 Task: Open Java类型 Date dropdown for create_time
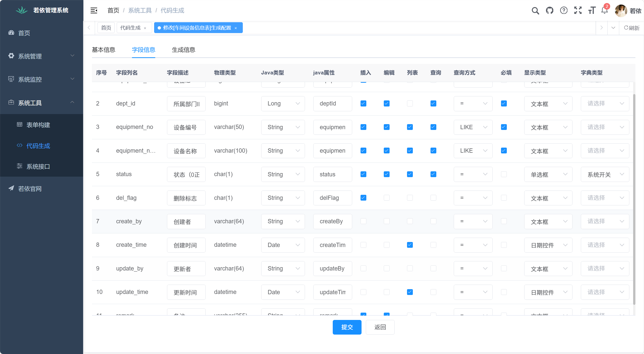pyautogui.click(x=283, y=245)
